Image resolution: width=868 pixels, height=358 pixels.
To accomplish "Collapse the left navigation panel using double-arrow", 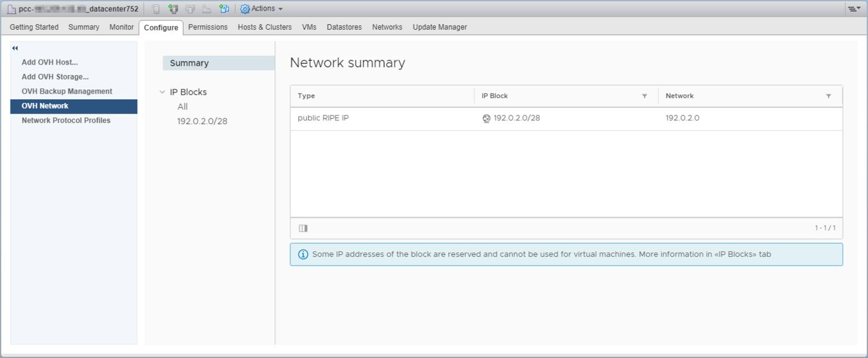I will click(15, 48).
